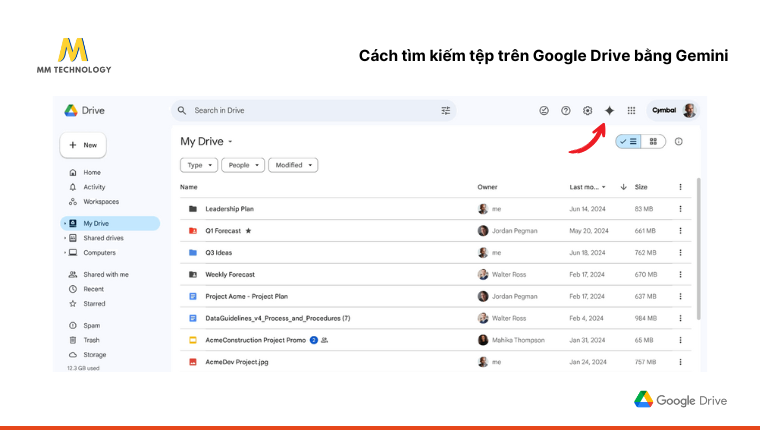Open Computers in sidebar
The height and width of the screenshot is (430, 760).
(99, 253)
